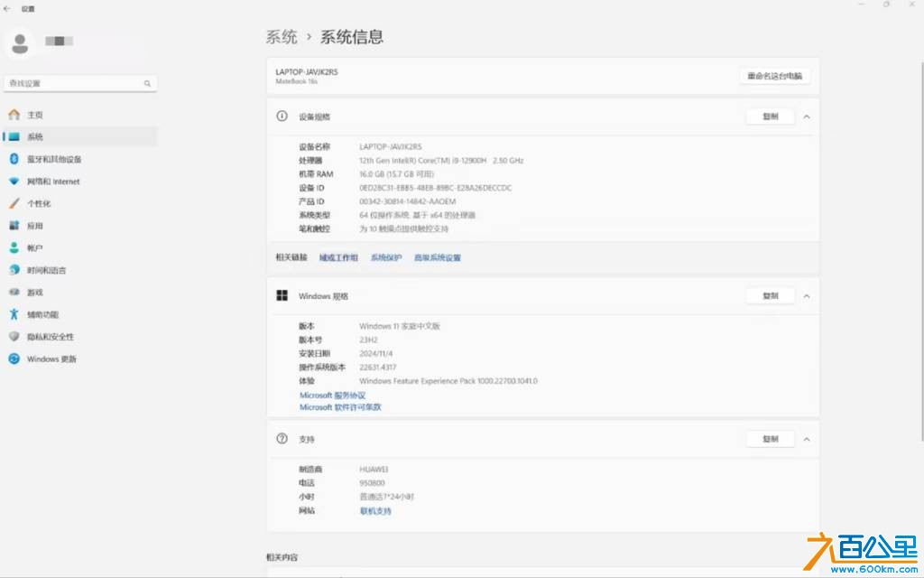
Task: Collapse the 支持 section chevron
Action: 807,440
